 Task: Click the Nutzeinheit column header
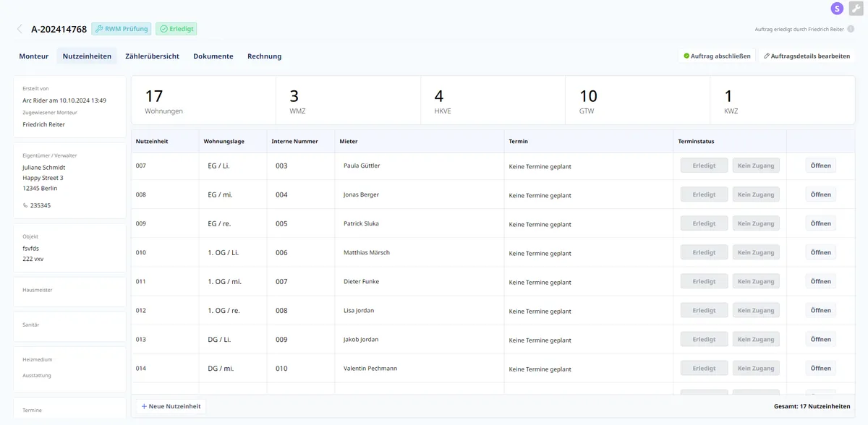point(152,142)
